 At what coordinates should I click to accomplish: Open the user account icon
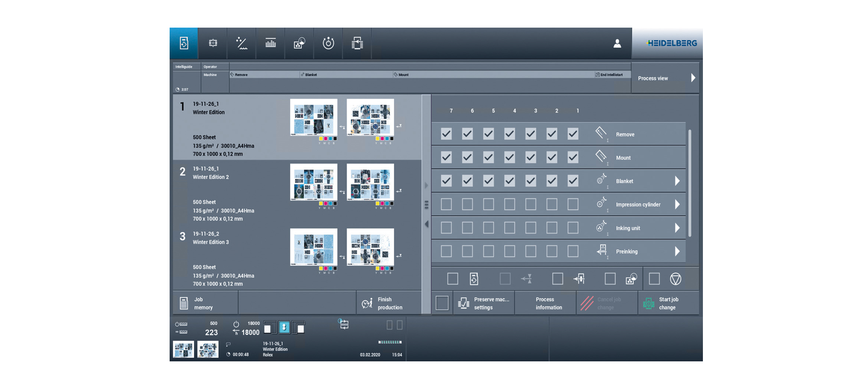617,43
